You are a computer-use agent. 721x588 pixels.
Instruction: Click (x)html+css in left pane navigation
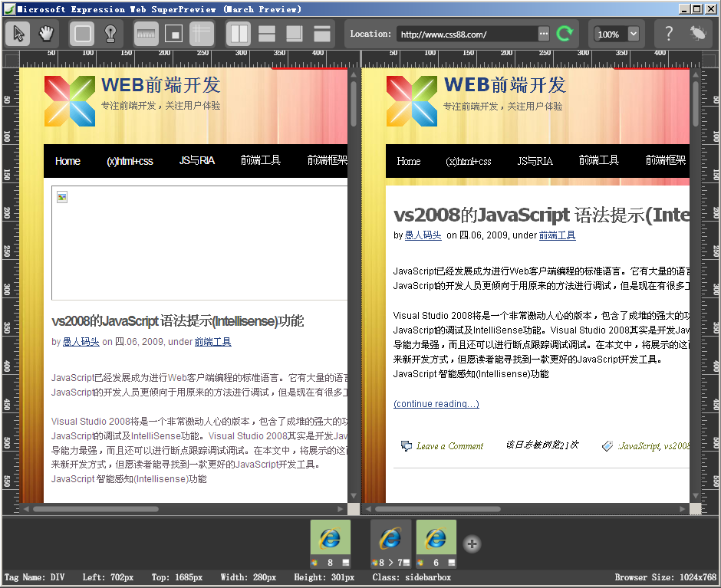(130, 161)
